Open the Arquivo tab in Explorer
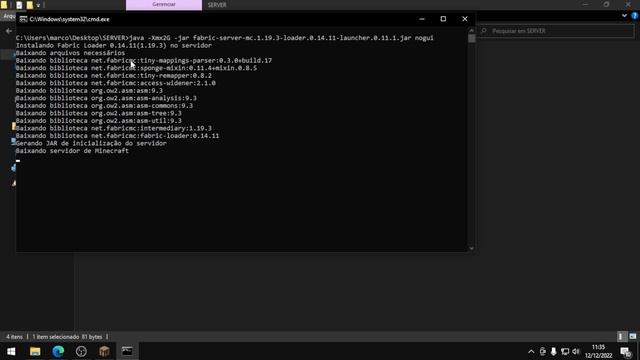Image resolution: width=640 pixels, height=360 pixels. 8,16
